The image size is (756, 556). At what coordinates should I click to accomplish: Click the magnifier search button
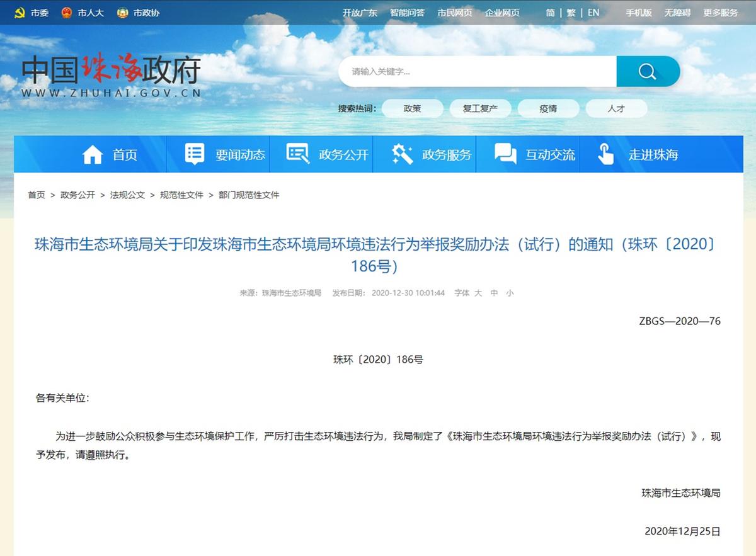[x=648, y=71]
